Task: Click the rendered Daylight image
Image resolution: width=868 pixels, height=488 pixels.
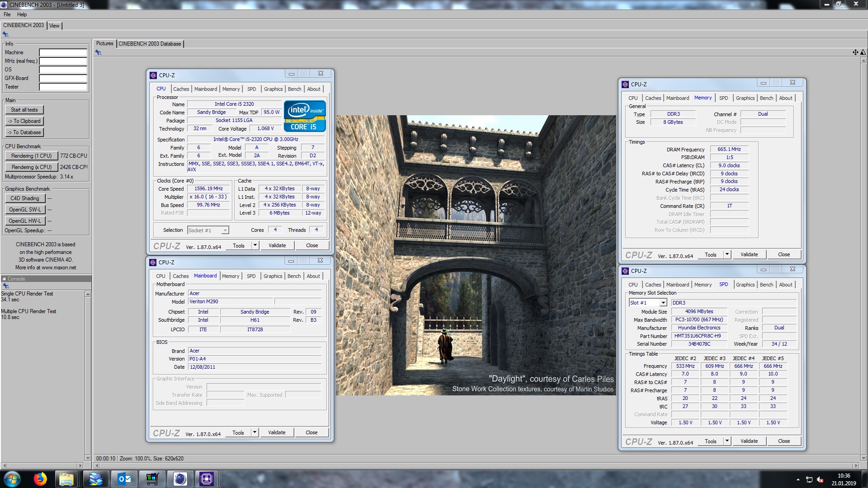Action: [x=476, y=255]
